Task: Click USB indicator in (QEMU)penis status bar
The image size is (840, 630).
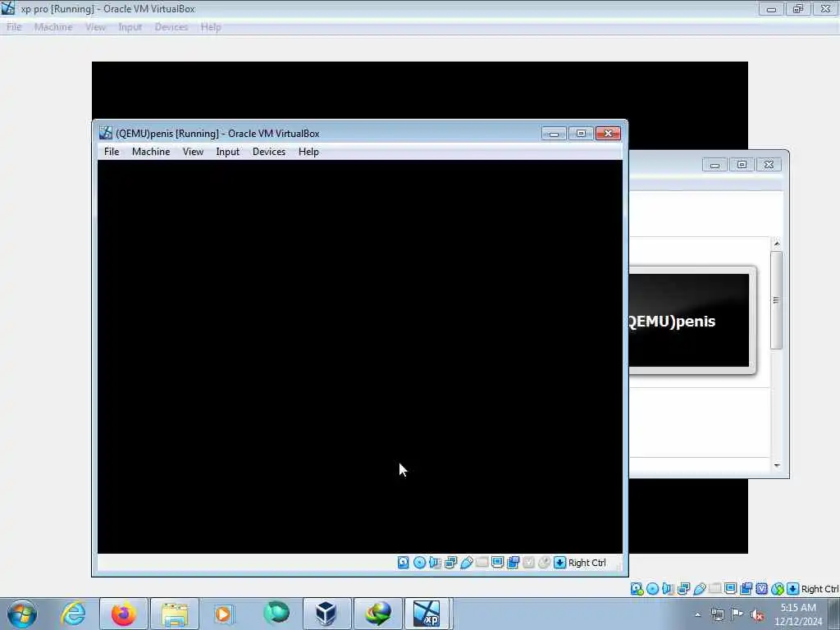Action: (466, 562)
